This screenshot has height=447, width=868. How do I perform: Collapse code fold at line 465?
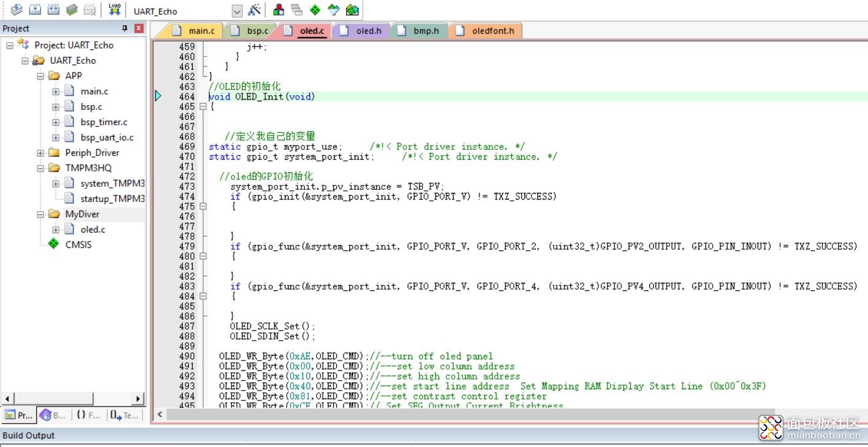[203, 106]
